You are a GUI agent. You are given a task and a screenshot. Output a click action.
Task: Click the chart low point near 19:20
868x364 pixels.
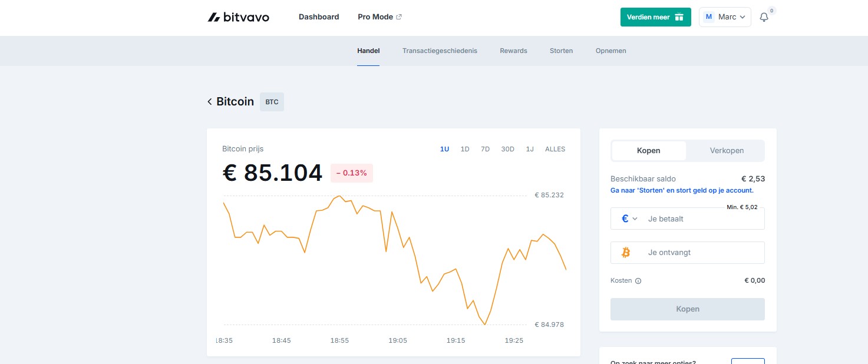pyautogui.click(x=484, y=324)
